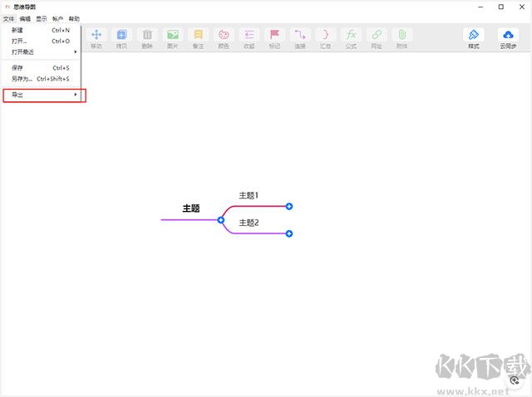This screenshot has height=397, width=532.
Task: Open the 文件 (File) menu
Action: click(8, 18)
